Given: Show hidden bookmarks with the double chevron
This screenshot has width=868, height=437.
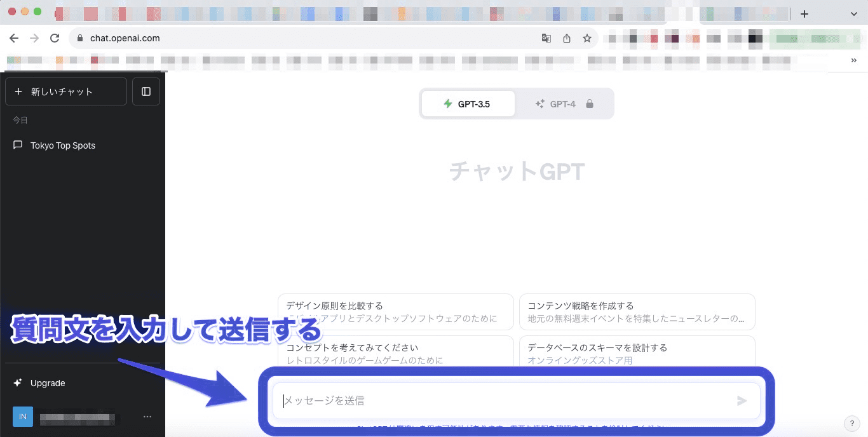Looking at the screenshot, I should (853, 60).
